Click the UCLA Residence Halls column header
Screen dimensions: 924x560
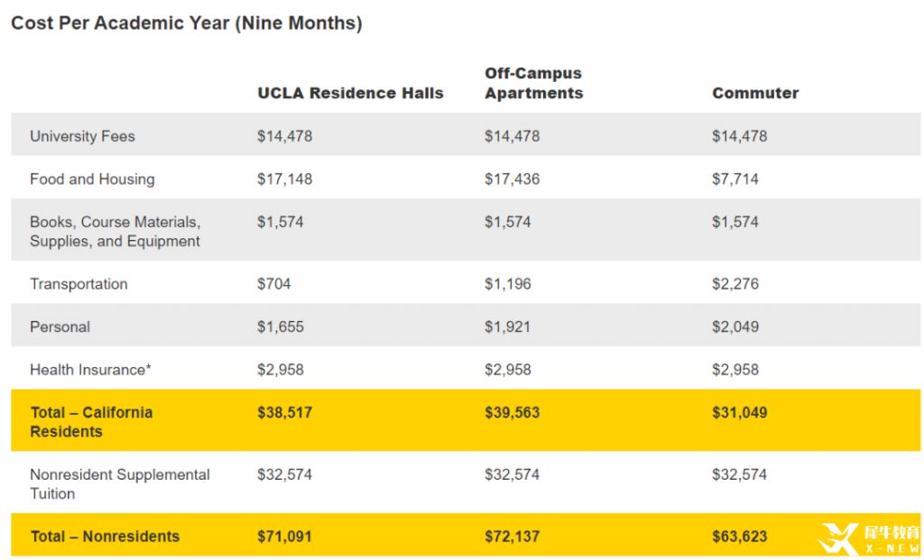coord(350,93)
